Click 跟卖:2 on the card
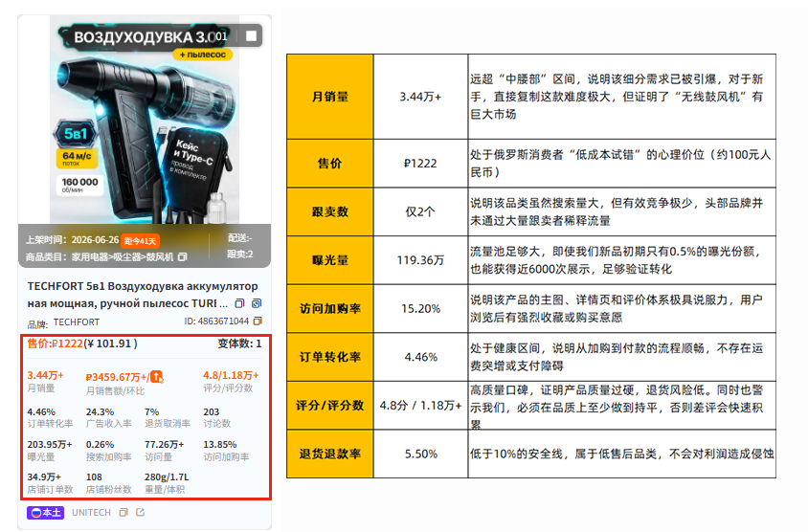Screen dimensions: 808x532 [x=240, y=254]
